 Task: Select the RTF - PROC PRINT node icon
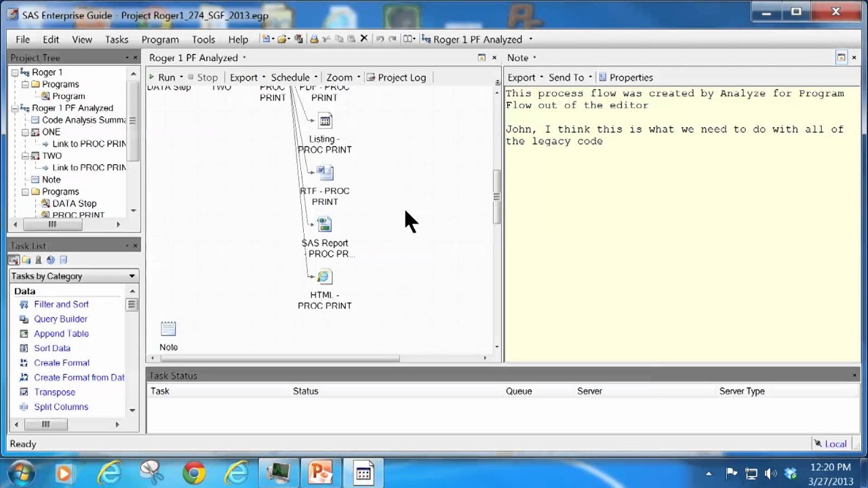[x=325, y=174]
